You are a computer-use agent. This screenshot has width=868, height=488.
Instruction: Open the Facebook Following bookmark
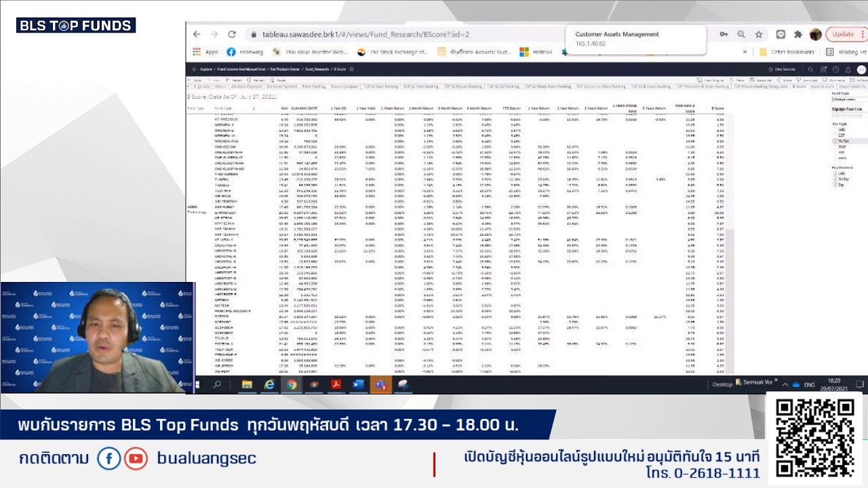coord(245,52)
